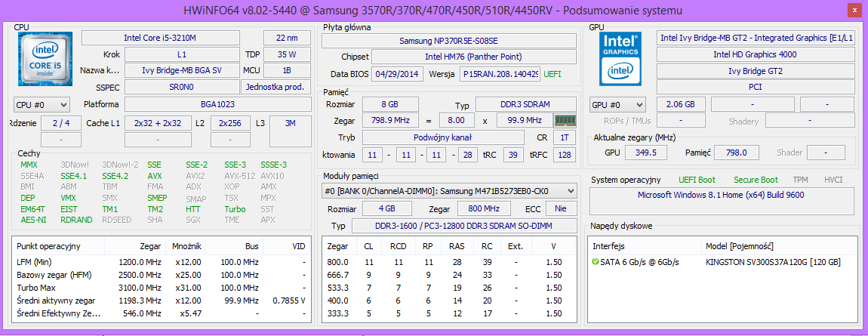
Task: Click the Ivy Bridge GT2 field
Action: pyautogui.click(x=755, y=71)
